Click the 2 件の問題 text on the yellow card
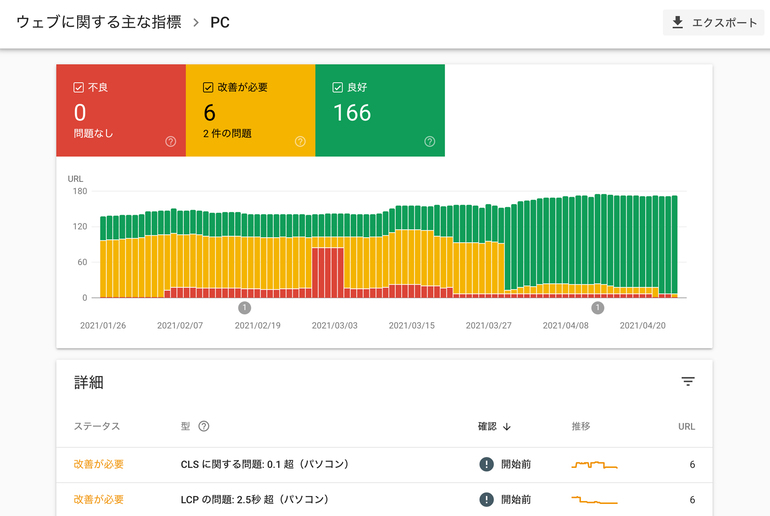 [x=227, y=134]
